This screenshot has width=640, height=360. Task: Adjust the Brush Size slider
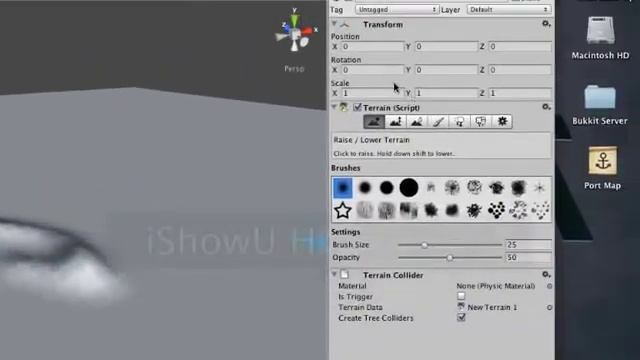pyautogui.click(x=450, y=245)
